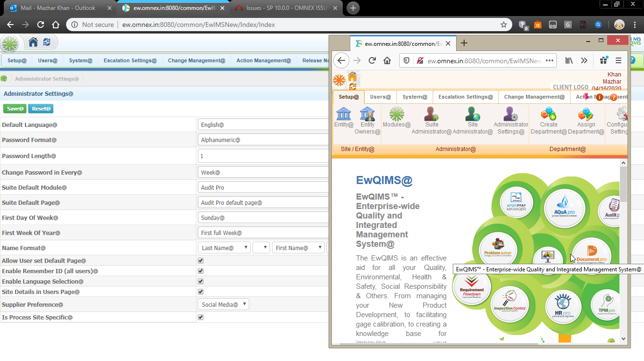The image size is (644, 361).
Task: Toggle Enable Language Selection@ checkbox
Action: click(x=201, y=281)
